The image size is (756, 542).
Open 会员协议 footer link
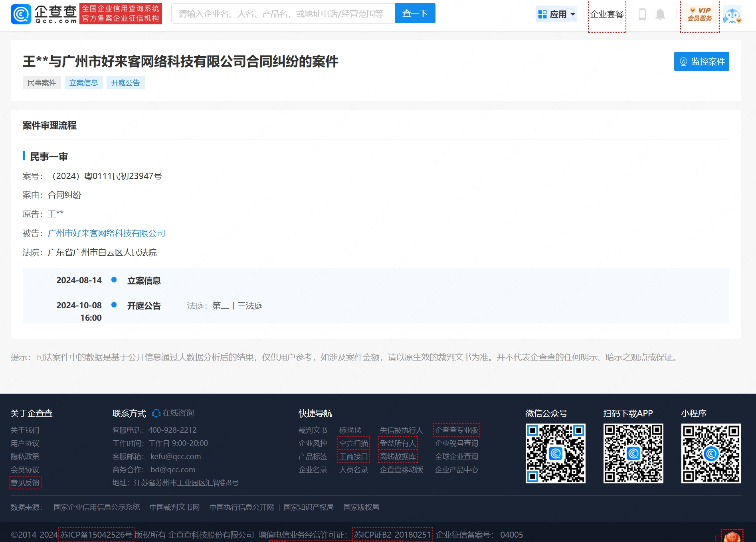point(25,469)
